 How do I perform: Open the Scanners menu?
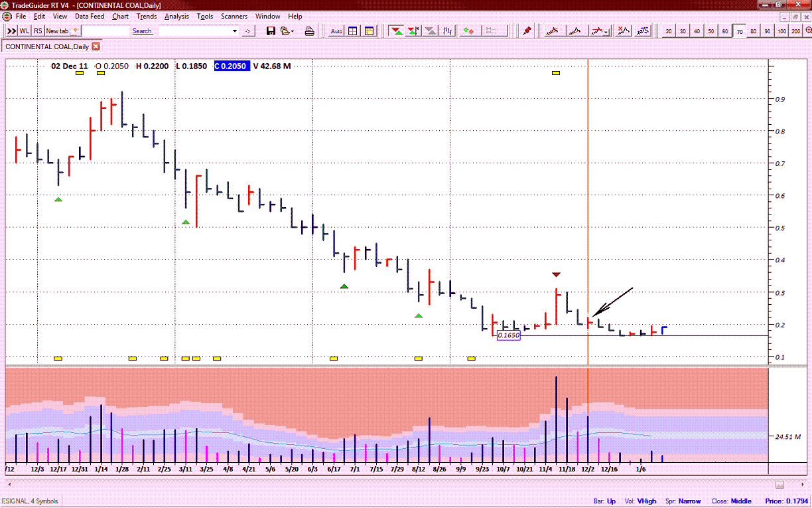coord(234,16)
